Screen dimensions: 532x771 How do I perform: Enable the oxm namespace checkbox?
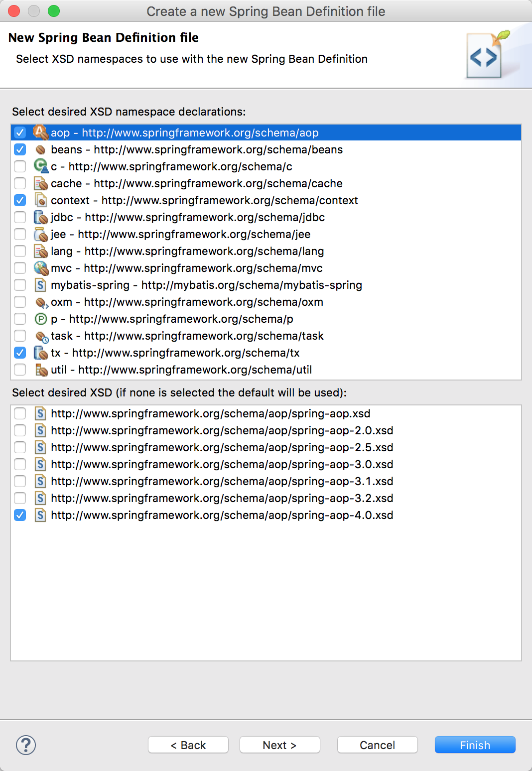point(20,302)
